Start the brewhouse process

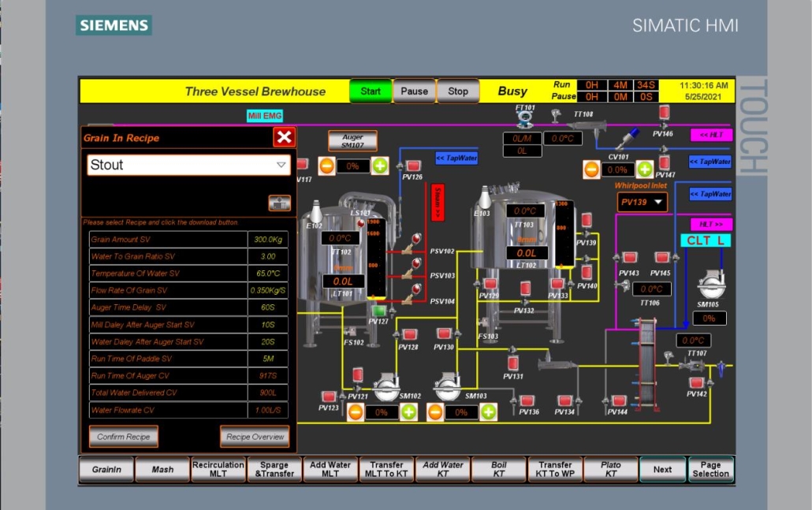[371, 91]
